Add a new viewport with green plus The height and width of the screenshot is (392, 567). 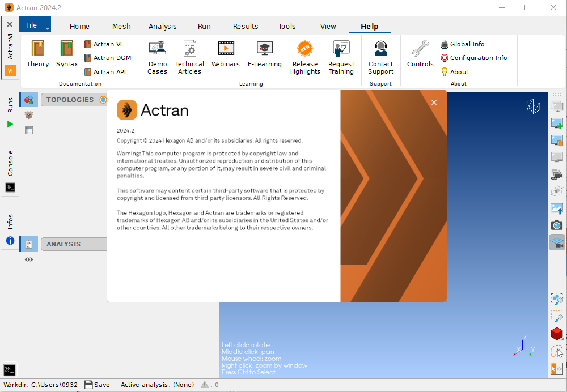(557, 123)
